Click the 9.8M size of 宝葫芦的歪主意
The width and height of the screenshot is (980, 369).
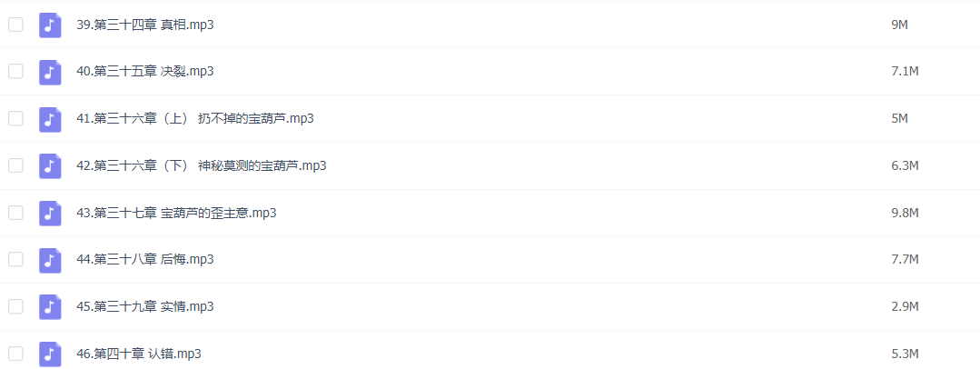[x=905, y=214]
